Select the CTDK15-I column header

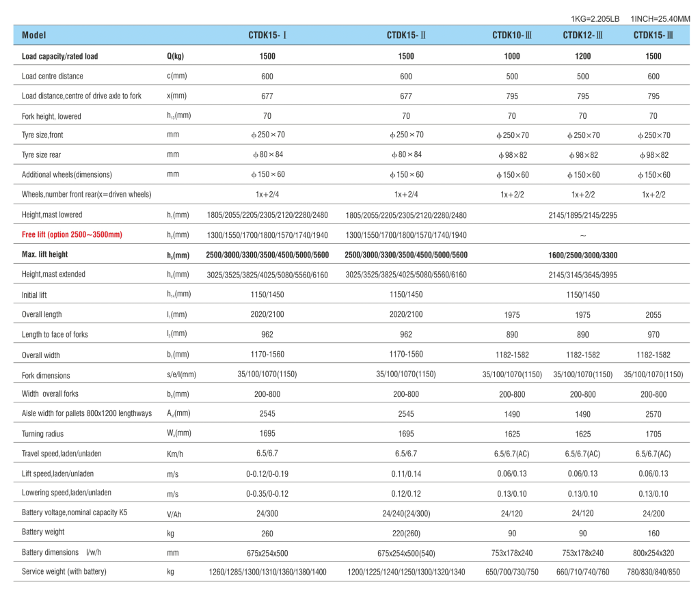coord(267,36)
